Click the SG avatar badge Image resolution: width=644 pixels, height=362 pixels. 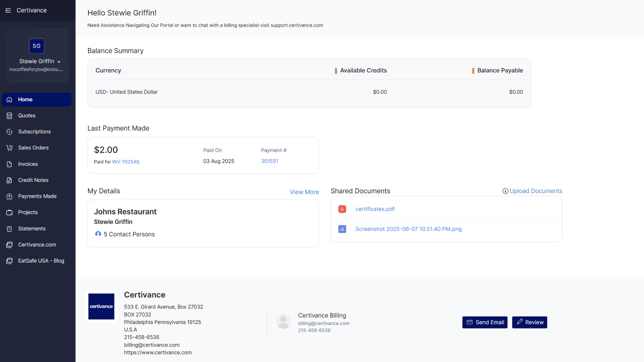(37, 46)
